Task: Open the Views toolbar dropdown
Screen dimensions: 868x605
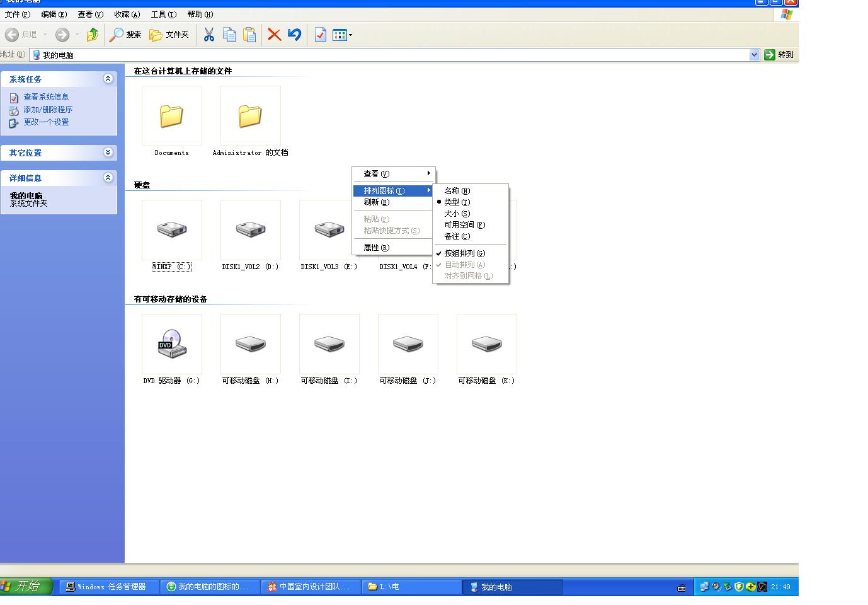Action: tap(343, 35)
